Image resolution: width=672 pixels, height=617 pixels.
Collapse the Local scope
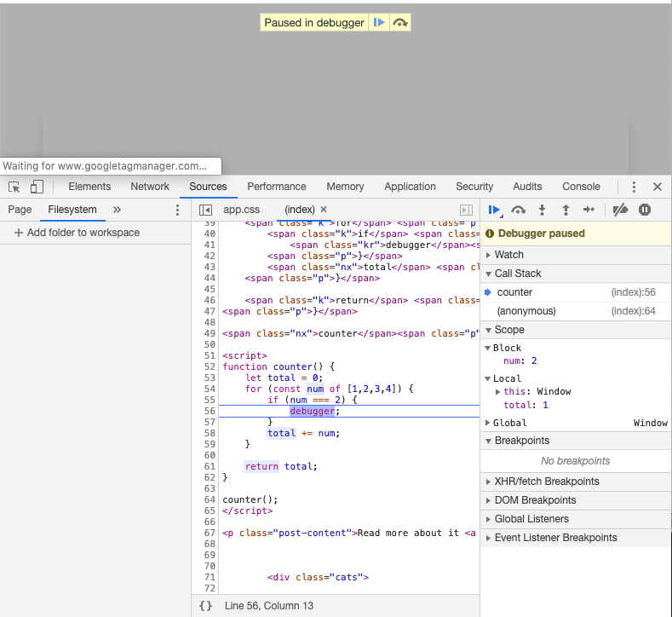tap(488, 378)
